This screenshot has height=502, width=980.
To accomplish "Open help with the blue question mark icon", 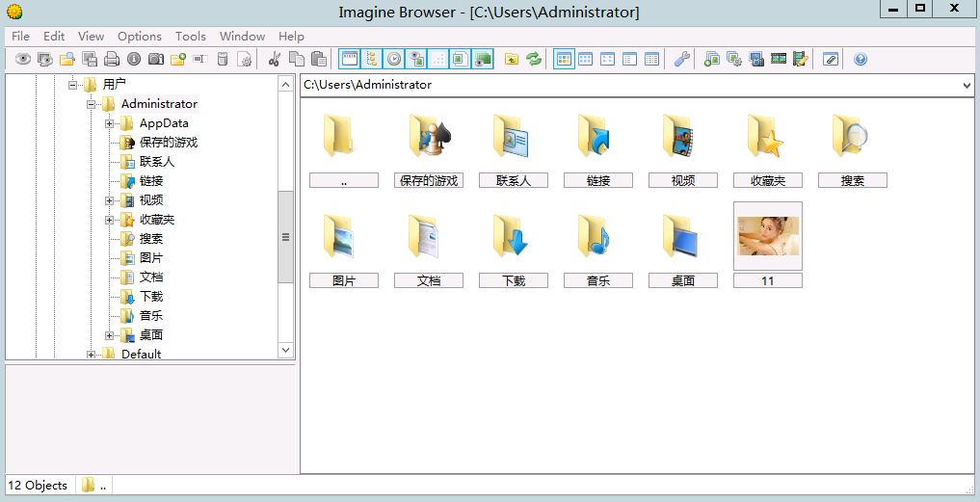I will pos(861,60).
